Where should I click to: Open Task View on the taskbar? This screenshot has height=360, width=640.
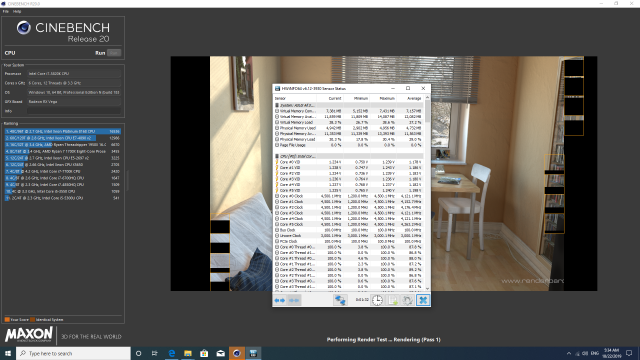click(x=155, y=353)
